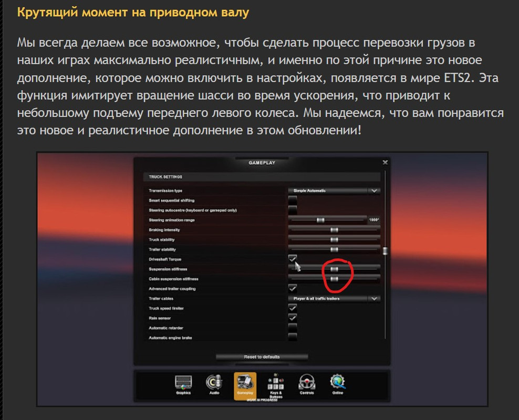This screenshot has width=519, height=420.
Task: Click the Gameplay dialog title
Action: [x=262, y=163]
